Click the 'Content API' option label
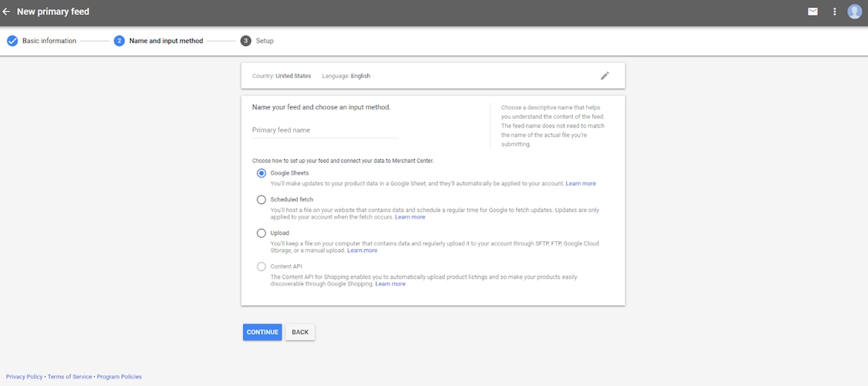 [x=286, y=267]
